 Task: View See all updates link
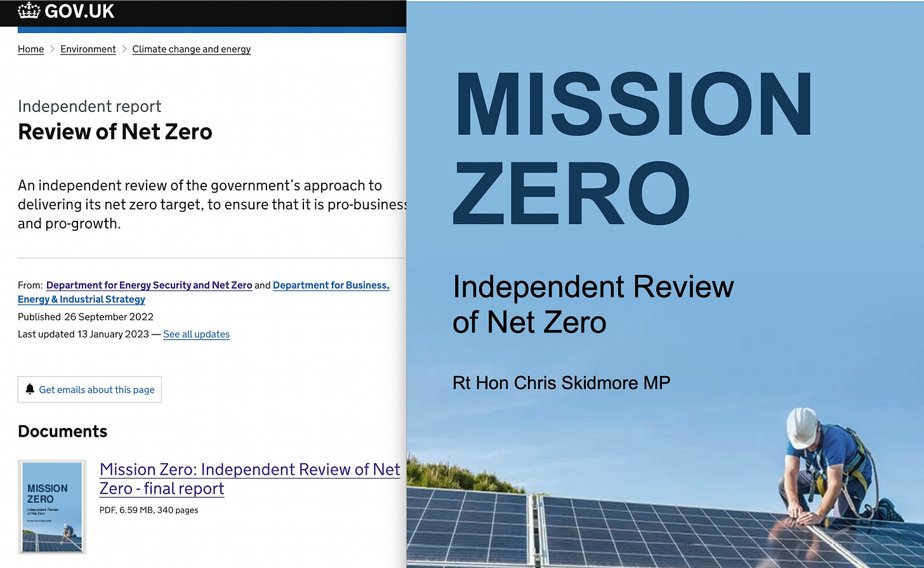(x=196, y=334)
